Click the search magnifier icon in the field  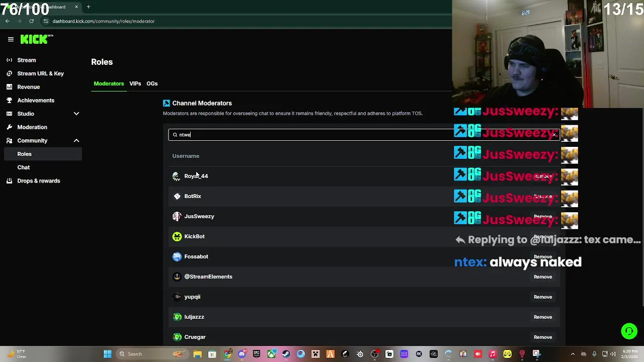[x=175, y=135]
